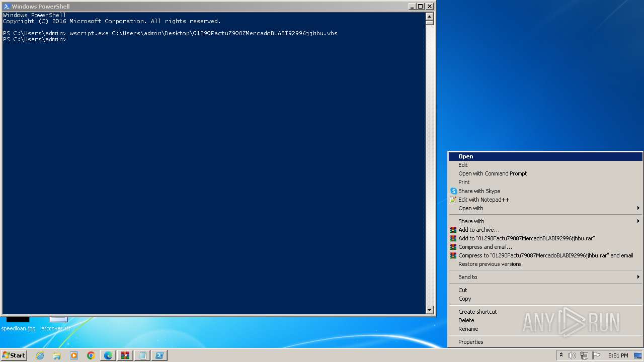Switch to WinRAR taskbar button
644x362 pixels.
[125, 355]
